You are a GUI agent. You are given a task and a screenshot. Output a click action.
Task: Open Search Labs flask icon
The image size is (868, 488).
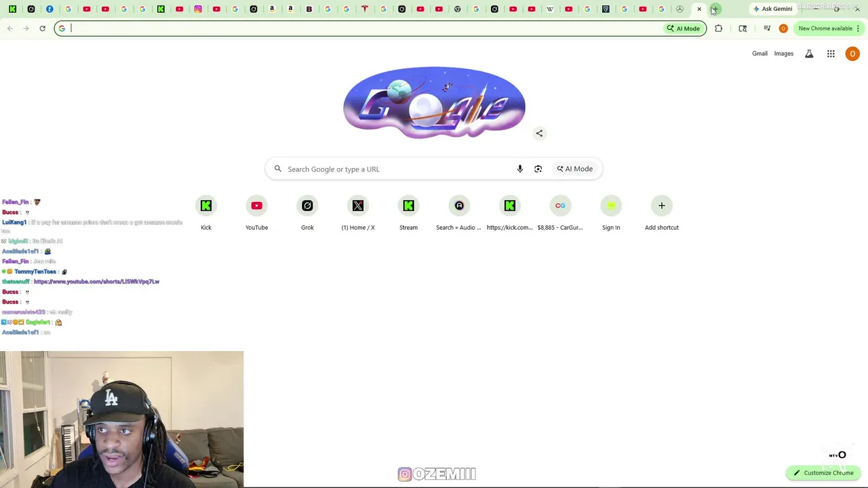pos(809,54)
